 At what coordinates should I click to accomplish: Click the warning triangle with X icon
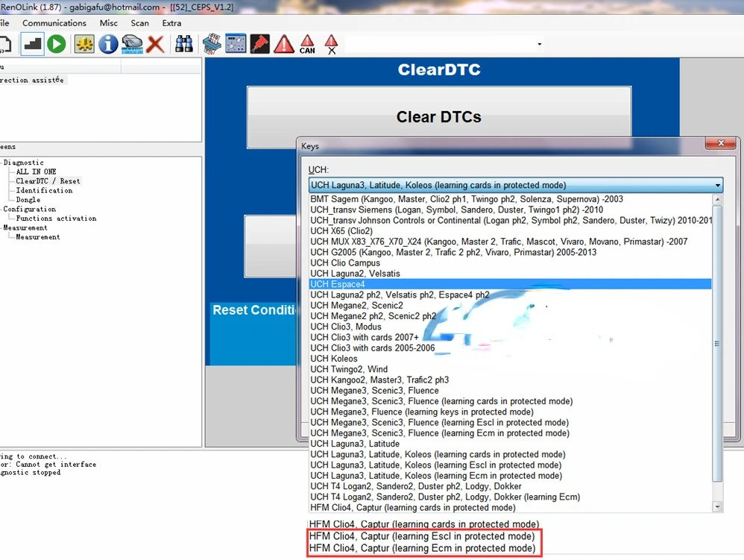(x=331, y=44)
